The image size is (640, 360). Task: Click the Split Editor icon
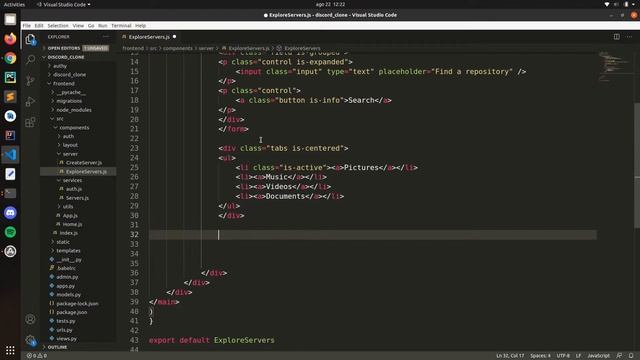pyautogui.click(x=616, y=37)
